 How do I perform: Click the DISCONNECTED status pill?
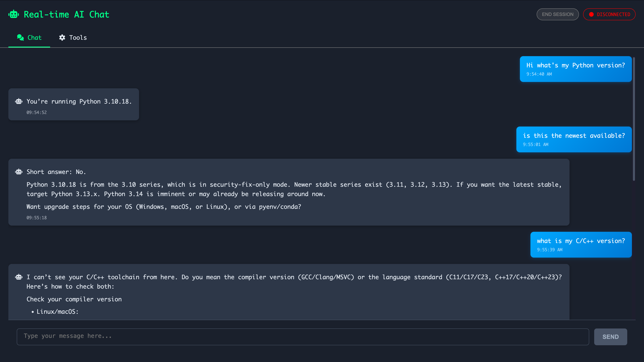coord(609,14)
